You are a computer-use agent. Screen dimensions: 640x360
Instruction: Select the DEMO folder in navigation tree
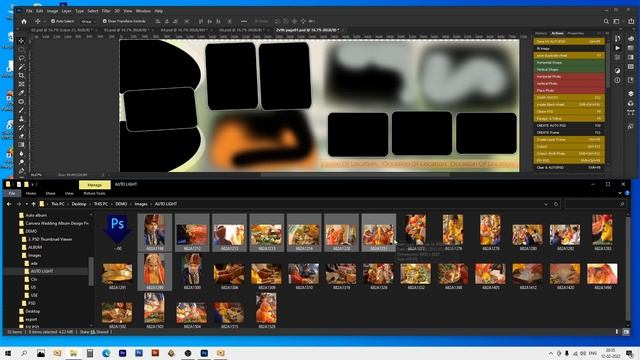pos(31,231)
